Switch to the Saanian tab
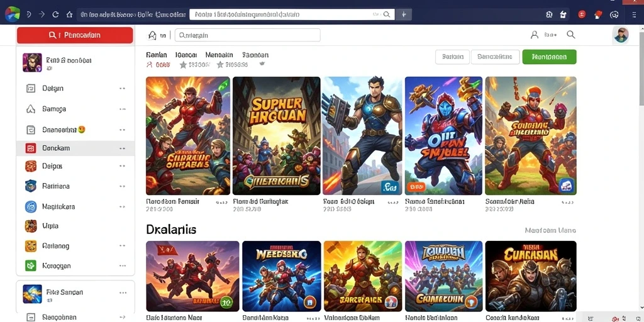The width and height of the screenshot is (644, 322). click(x=255, y=55)
